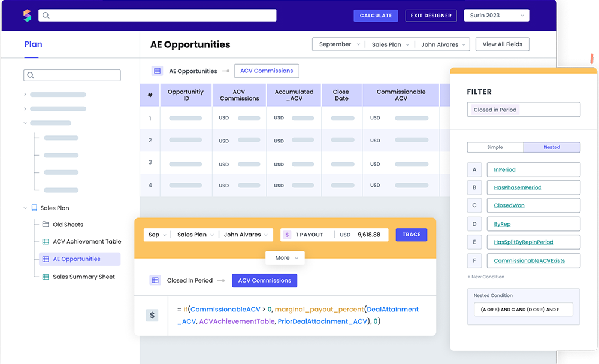Open the Surin 2023 dropdown

[x=497, y=16]
